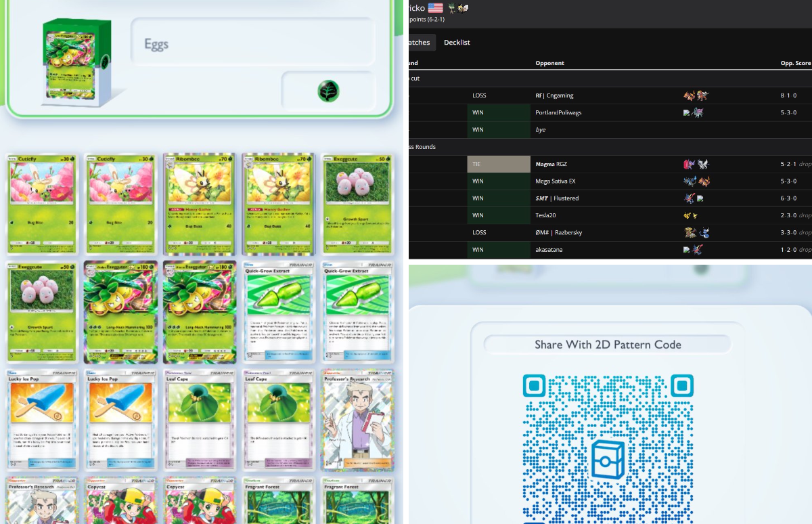Image resolution: width=812 pixels, height=524 pixels.
Task: Open the Exeggcute card beside Ribombee
Action: pyautogui.click(x=357, y=204)
